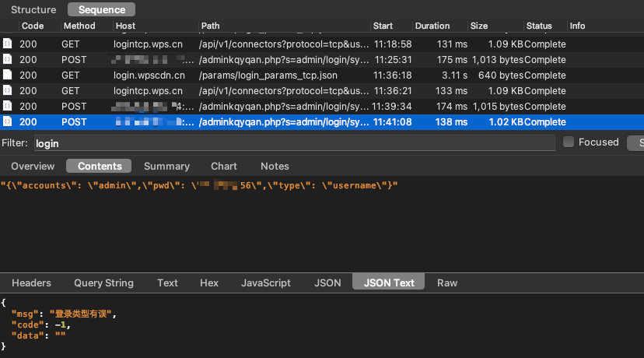Sort by the Start column header
Image resolution: width=644 pixels, height=358 pixels.
[383, 26]
